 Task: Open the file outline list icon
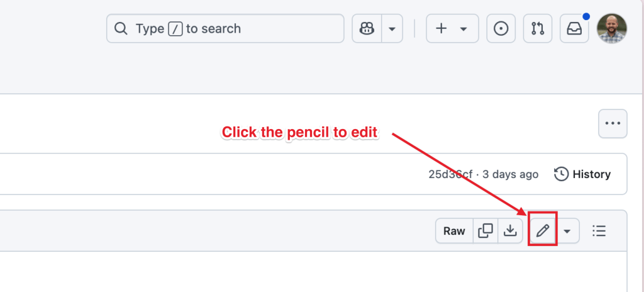pyautogui.click(x=599, y=231)
